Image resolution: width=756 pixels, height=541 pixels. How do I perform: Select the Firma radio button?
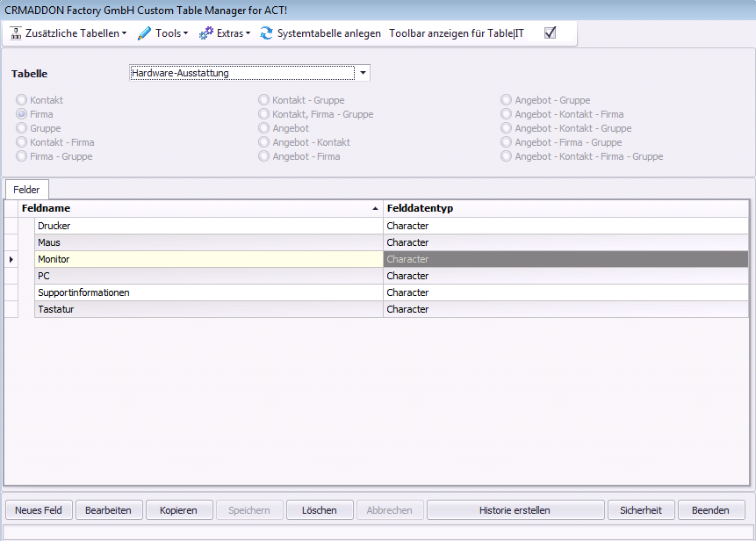(x=21, y=114)
